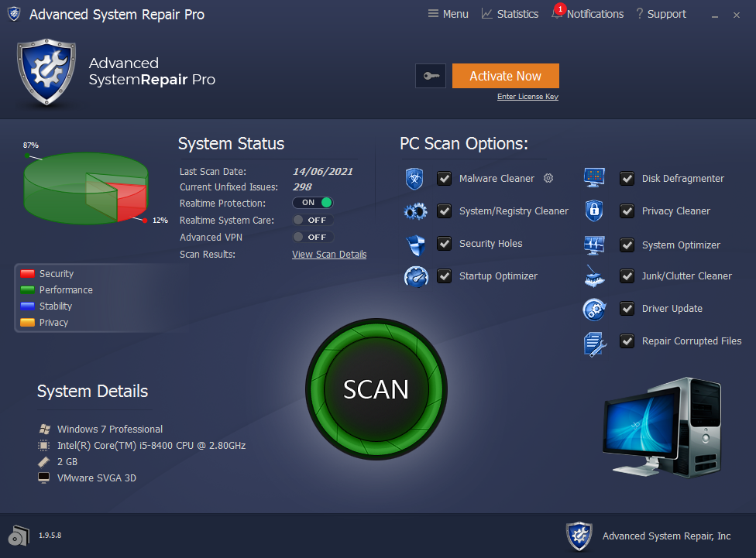Uncheck the Privacy Cleaner checkbox

click(x=627, y=211)
